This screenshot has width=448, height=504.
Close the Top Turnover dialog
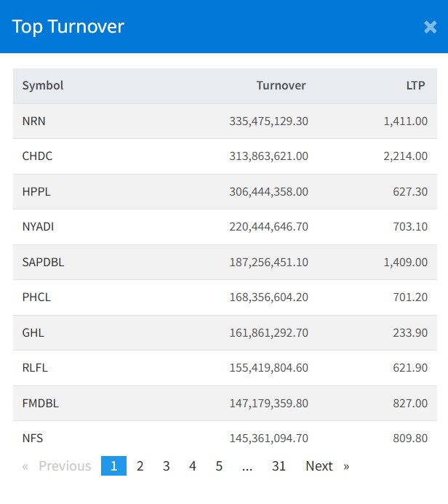click(x=430, y=28)
